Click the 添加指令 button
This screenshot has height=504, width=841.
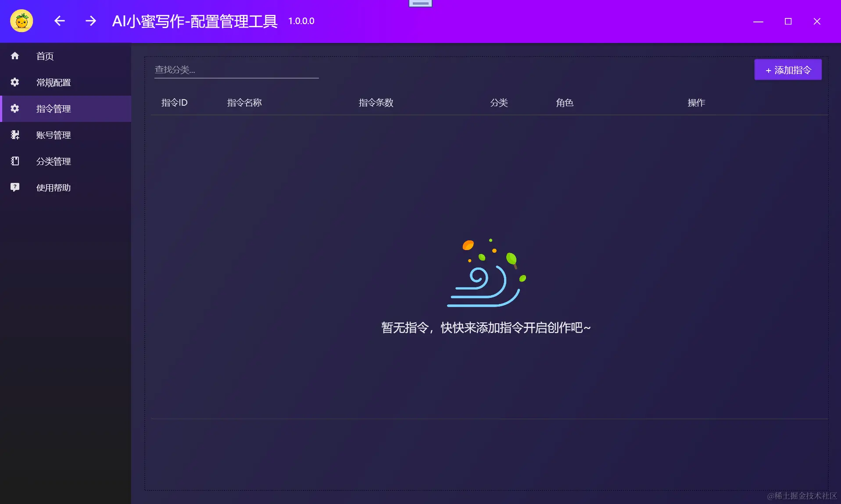pos(788,70)
